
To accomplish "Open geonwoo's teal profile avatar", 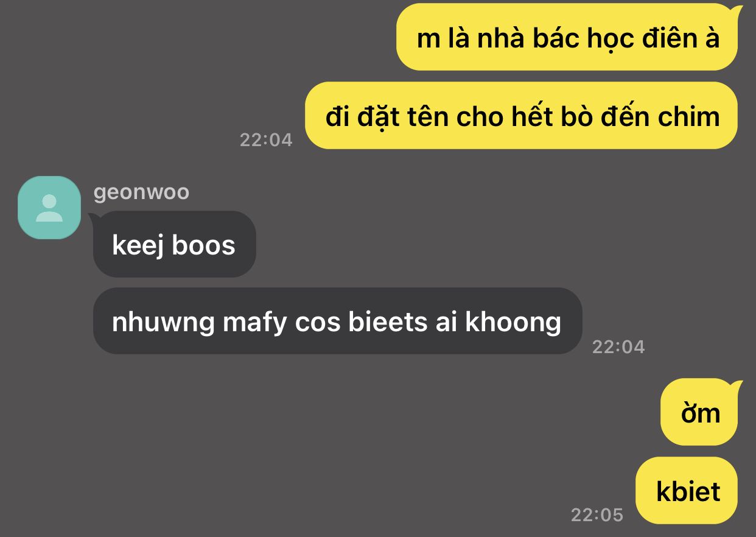I will coord(49,207).
